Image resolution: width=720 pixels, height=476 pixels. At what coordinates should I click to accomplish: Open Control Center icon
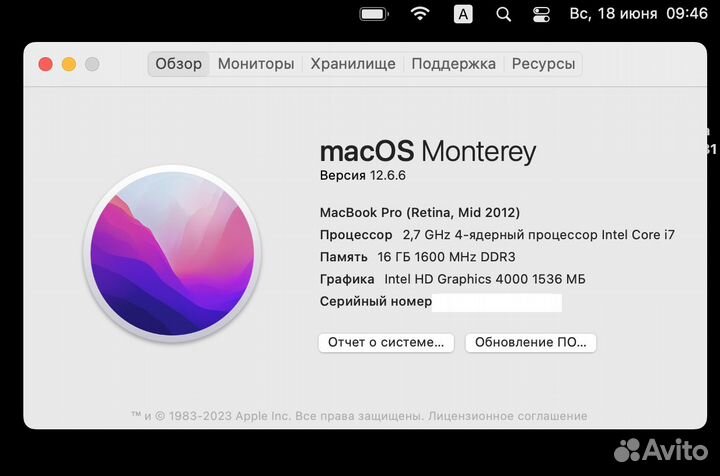pyautogui.click(x=541, y=14)
